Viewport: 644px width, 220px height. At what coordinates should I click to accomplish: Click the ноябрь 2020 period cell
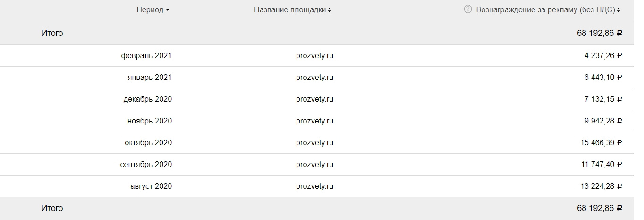click(149, 121)
